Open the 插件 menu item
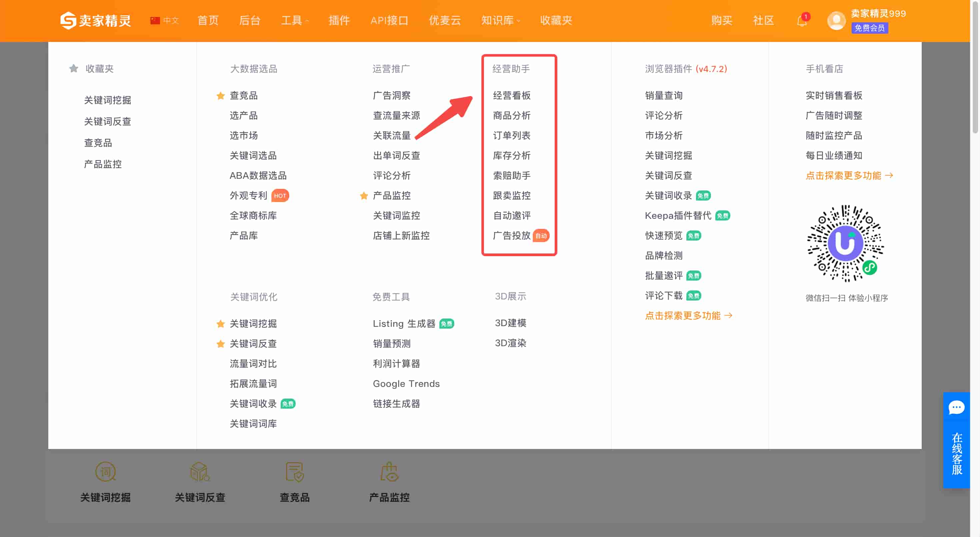Screen dimensions: 980x537 [x=339, y=21]
